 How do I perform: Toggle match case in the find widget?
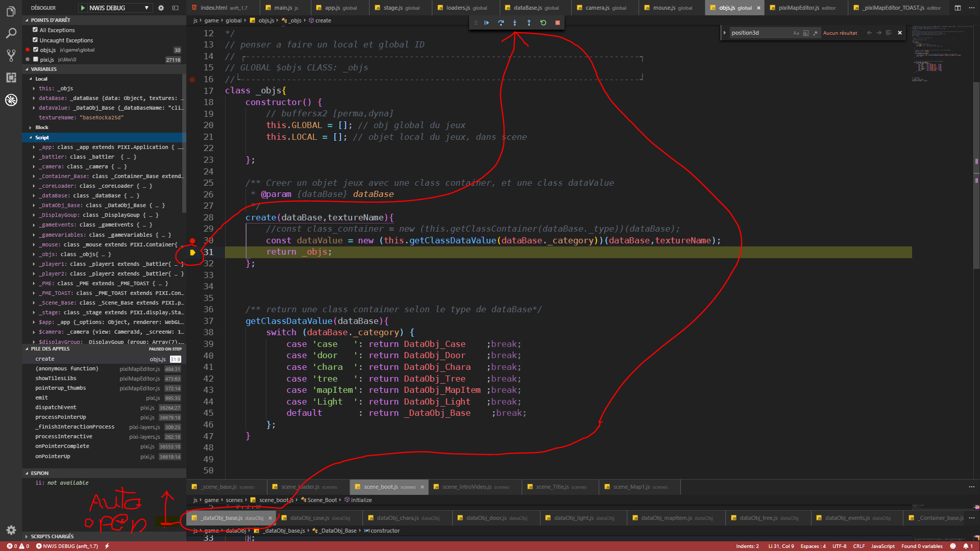click(x=796, y=33)
